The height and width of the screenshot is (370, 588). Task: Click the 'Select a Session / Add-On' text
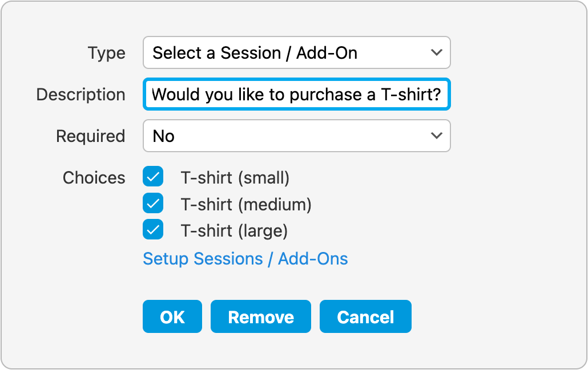point(255,53)
